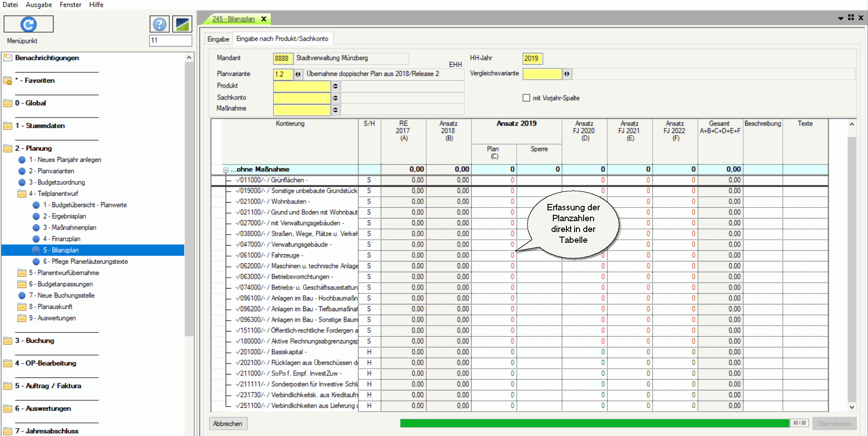The height and width of the screenshot is (436, 868).
Task: Open help with the question mark icon
Action: pyautogui.click(x=159, y=24)
